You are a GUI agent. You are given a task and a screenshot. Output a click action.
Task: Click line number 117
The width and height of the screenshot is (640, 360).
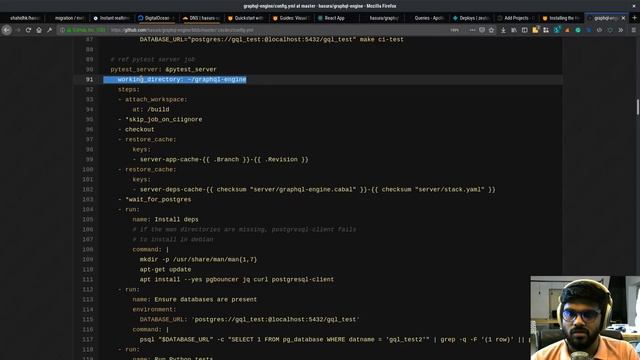tap(88, 340)
